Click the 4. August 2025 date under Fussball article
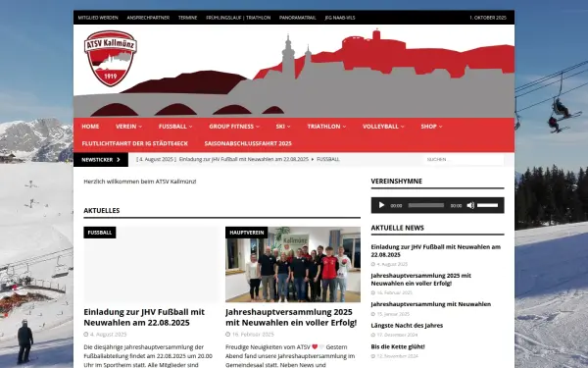588x368 pixels. click(108, 335)
